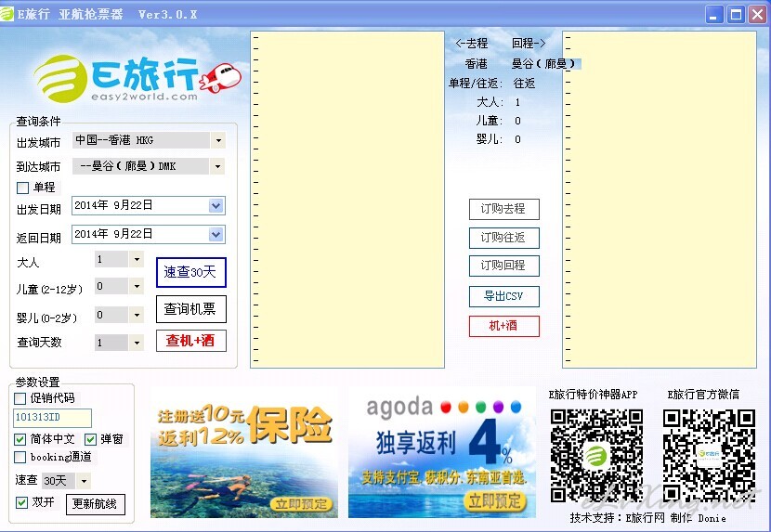This screenshot has width=771, height=532.
Task: Toggle the 双开 checkbox
Action: [21, 502]
